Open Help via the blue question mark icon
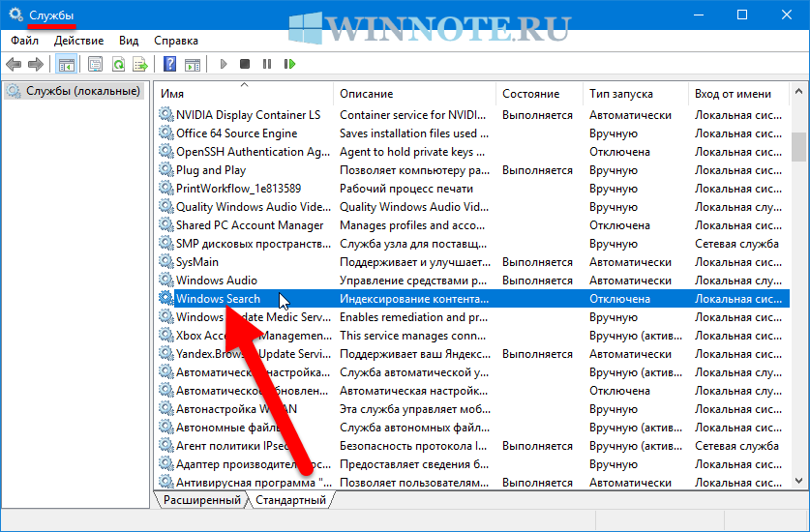810x532 pixels. [169, 65]
